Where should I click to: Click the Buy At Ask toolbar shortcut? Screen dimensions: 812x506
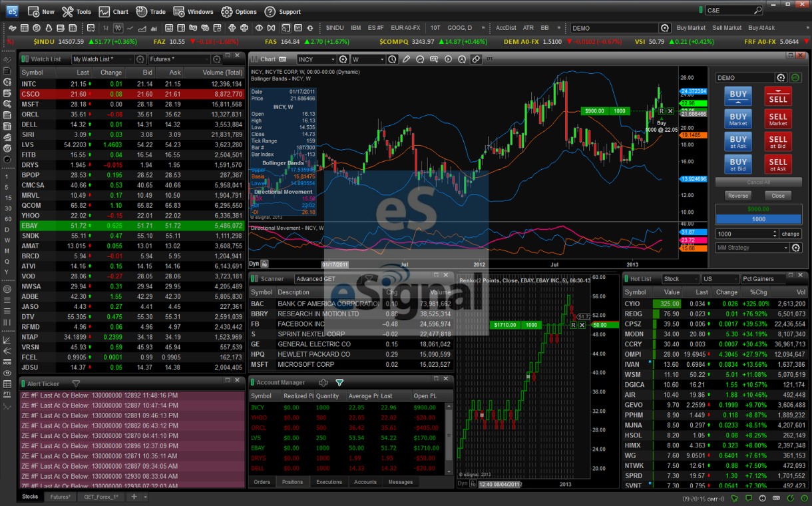pos(761,28)
